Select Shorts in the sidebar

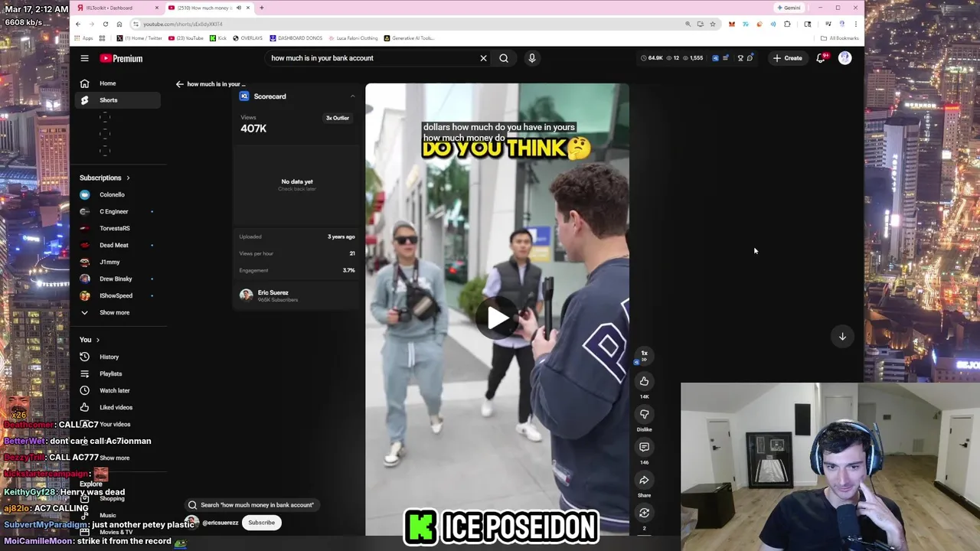click(x=118, y=100)
